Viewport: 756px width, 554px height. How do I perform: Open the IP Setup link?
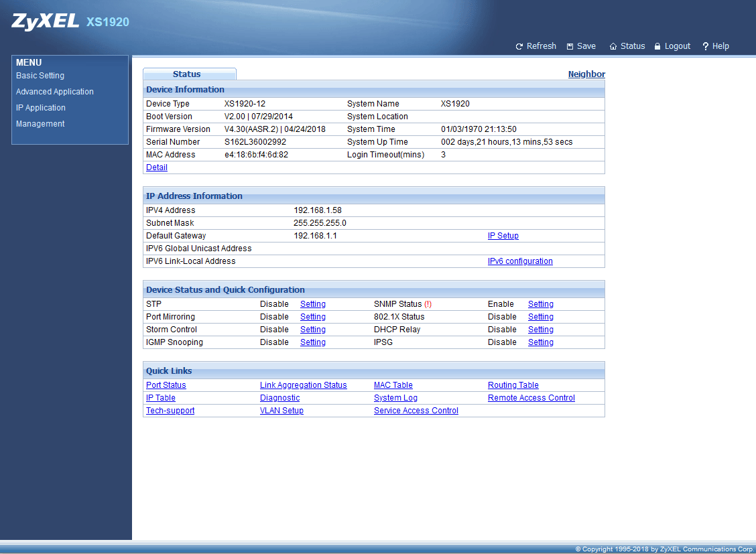click(x=503, y=236)
